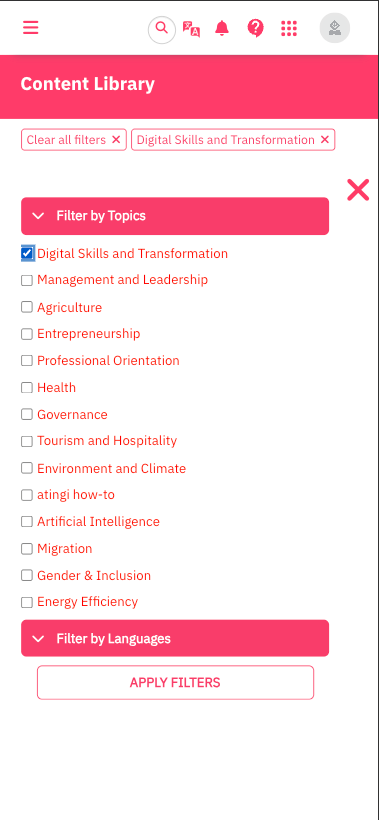Open the language translation icon
Screen dimensions: 379x820
tap(191, 29)
